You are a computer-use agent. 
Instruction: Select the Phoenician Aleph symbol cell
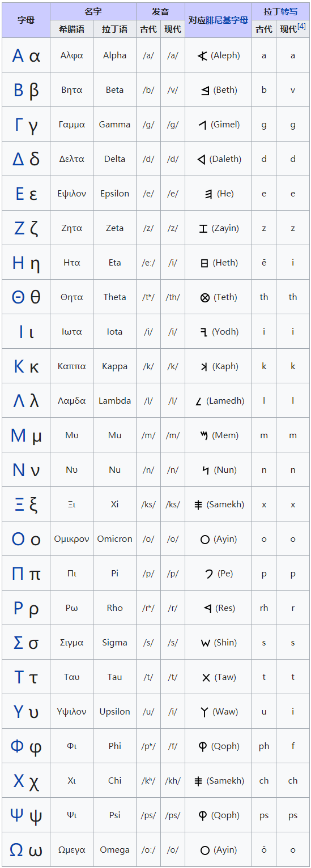coord(218,55)
